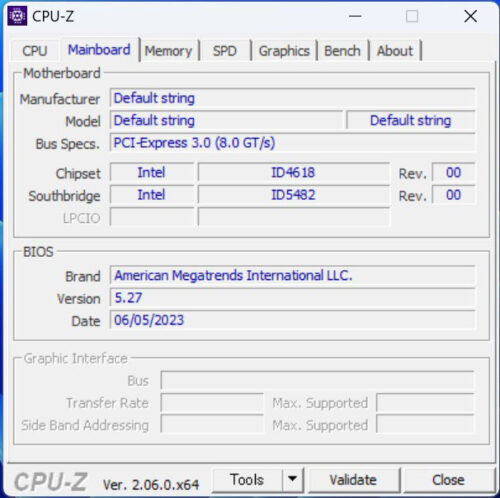Select the SPD tab
The width and height of the screenshot is (500, 498).
coord(225,51)
